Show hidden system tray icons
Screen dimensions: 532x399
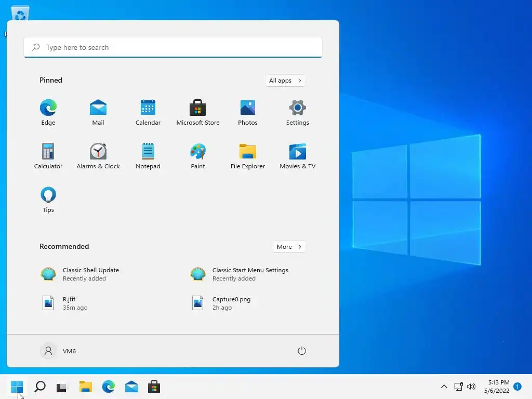[x=444, y=387]
